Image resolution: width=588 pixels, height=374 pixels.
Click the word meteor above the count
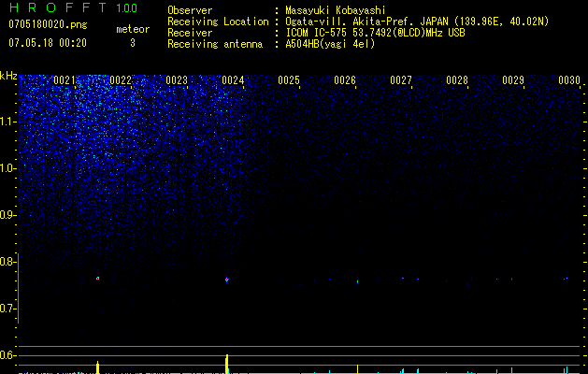(133, 29)
